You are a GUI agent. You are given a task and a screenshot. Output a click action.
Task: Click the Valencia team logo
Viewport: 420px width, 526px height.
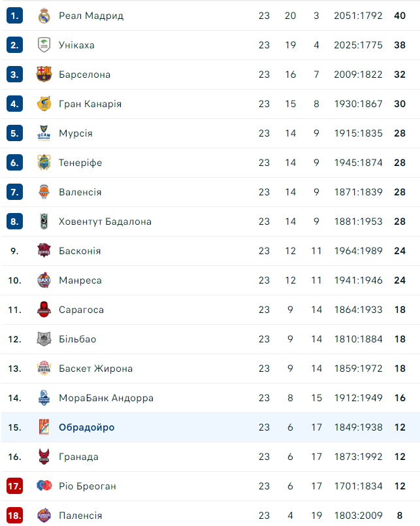point(44,192)
